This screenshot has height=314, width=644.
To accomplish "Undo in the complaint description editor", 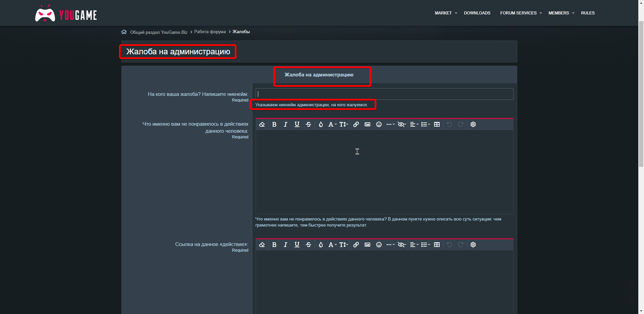I will 449,124.
